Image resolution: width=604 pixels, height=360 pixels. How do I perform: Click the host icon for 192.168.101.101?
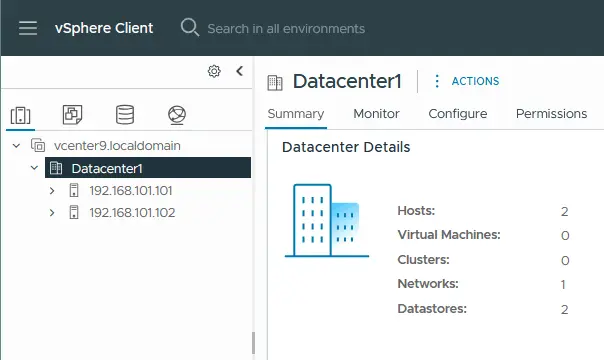74,191
